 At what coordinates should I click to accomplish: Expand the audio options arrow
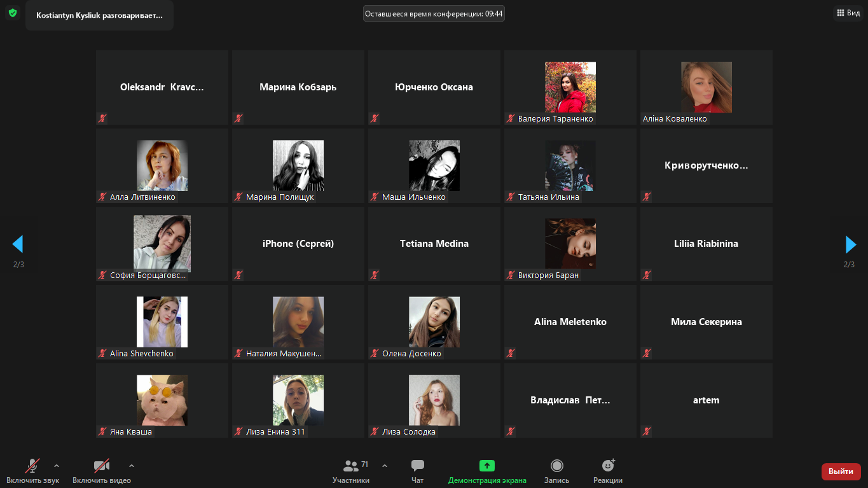(x=57, y=465)
